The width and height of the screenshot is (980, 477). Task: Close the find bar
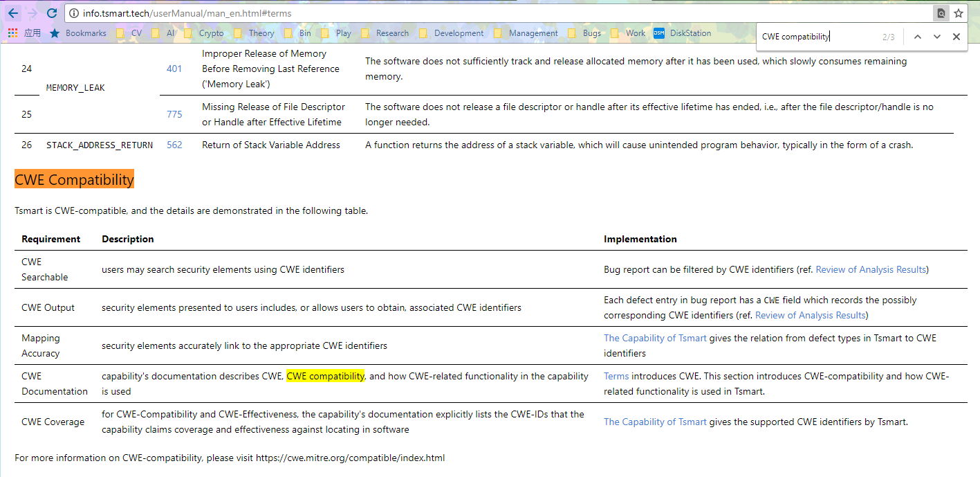(x=956, y=37)
